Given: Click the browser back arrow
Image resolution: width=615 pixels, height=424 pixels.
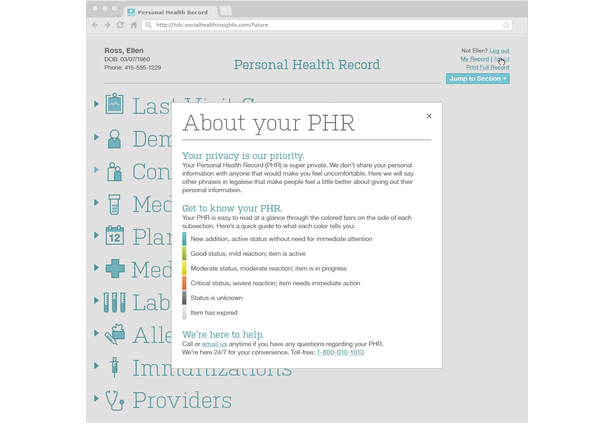Looking at the screenshot, I should click(x=95, y=25).
